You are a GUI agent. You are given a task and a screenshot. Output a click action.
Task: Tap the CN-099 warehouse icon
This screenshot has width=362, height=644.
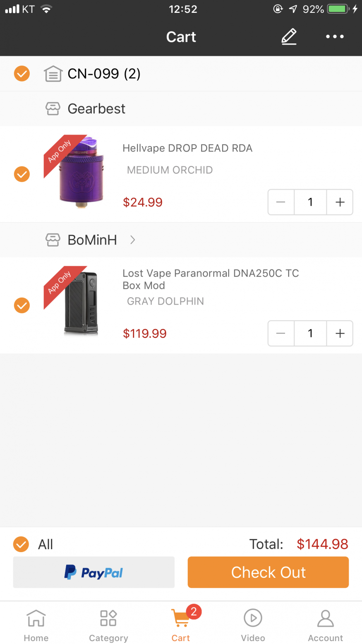click(53, 74)
